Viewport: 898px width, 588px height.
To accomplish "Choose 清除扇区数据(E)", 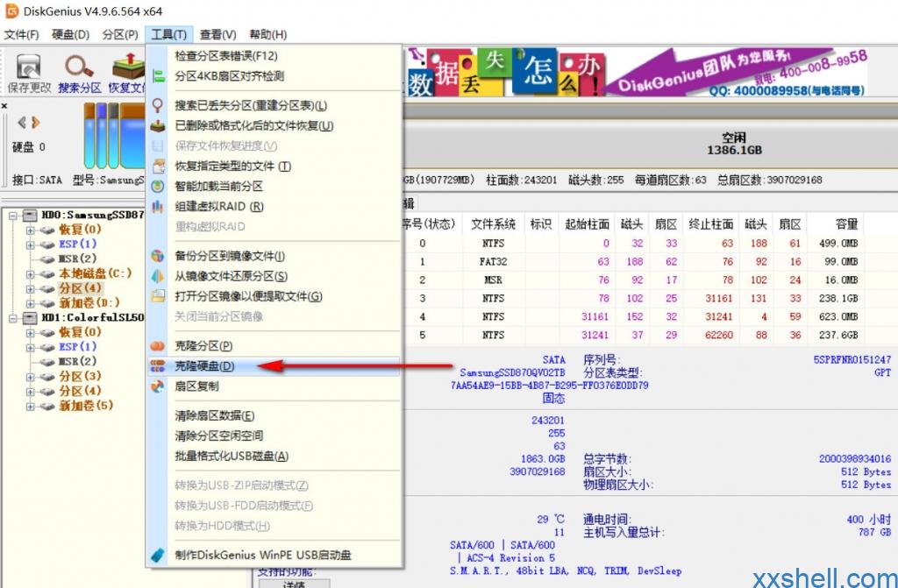I will [274, 416].
